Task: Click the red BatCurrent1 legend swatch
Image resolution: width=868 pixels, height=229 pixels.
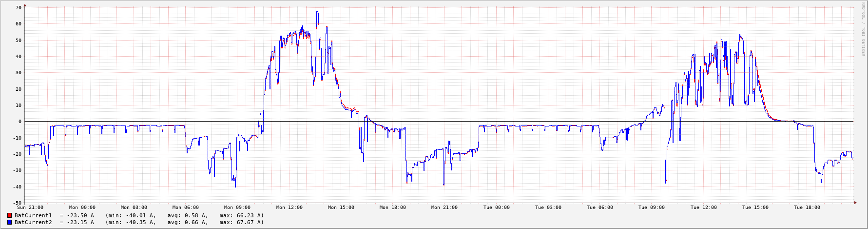Action: [x=10, y=215]
